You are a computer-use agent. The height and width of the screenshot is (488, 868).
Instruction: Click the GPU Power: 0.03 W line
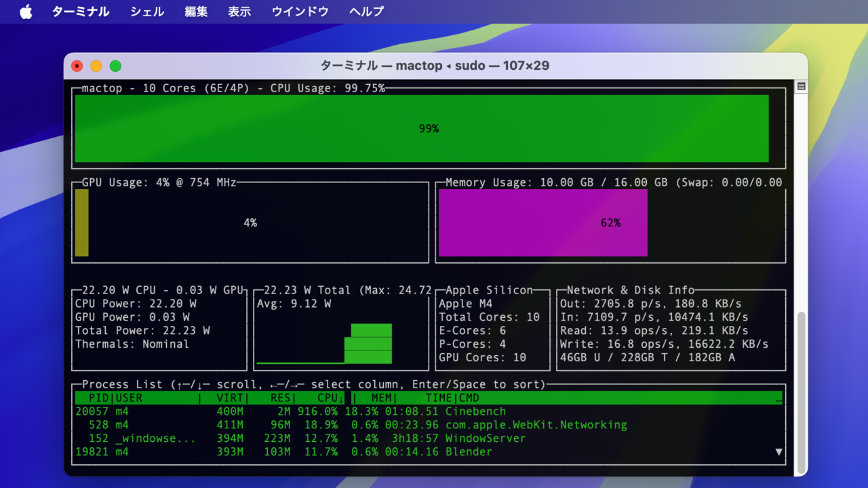click(x=132, y=317)
